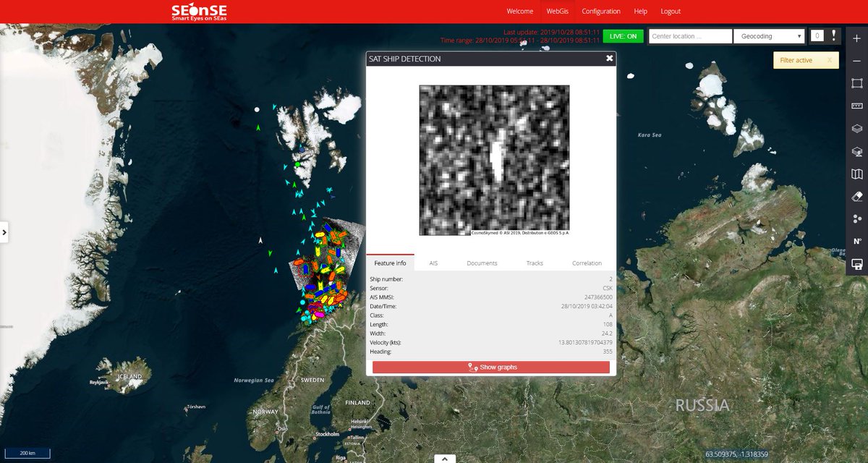
Task: Click the N° north orientation icon
Action: tap(857, 242)
